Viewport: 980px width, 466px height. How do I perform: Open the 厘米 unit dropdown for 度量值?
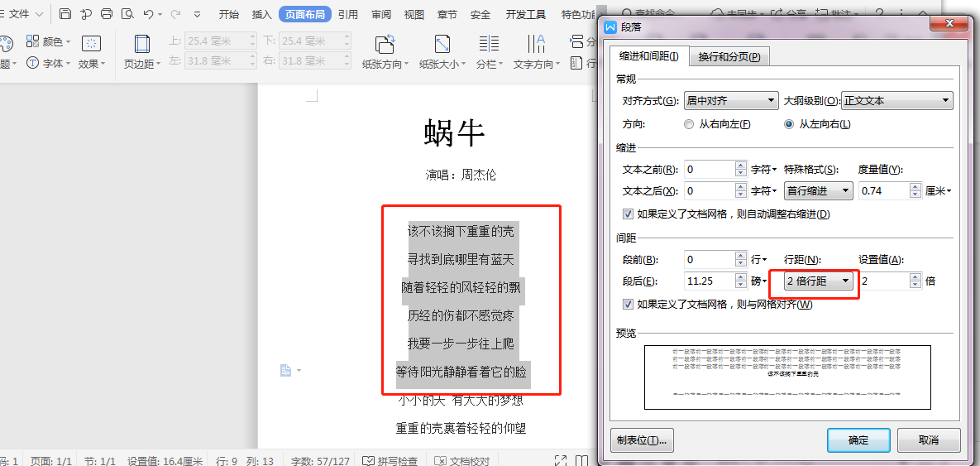[x=938, y=191]
